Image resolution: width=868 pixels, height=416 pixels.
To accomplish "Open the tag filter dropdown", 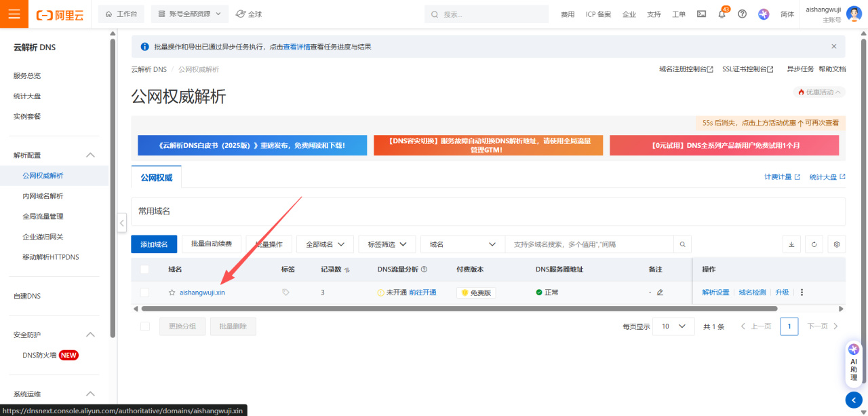I will [x=387, y=244].
